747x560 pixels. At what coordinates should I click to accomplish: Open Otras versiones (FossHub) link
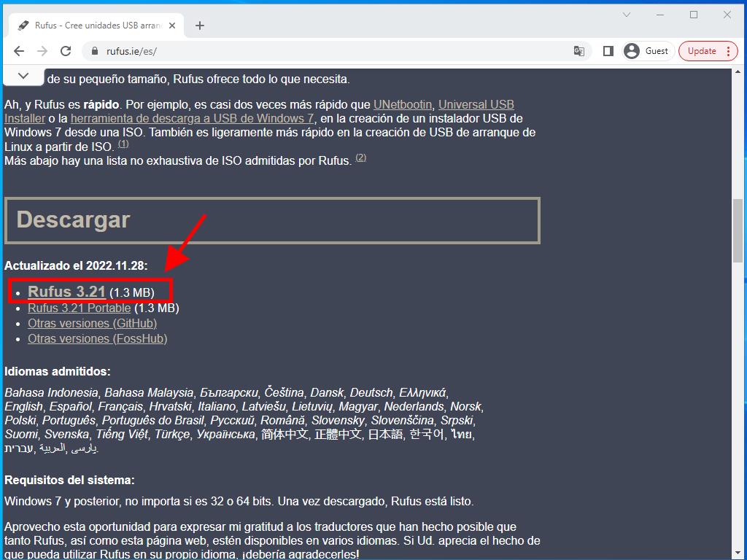click(x=97, y=338)
